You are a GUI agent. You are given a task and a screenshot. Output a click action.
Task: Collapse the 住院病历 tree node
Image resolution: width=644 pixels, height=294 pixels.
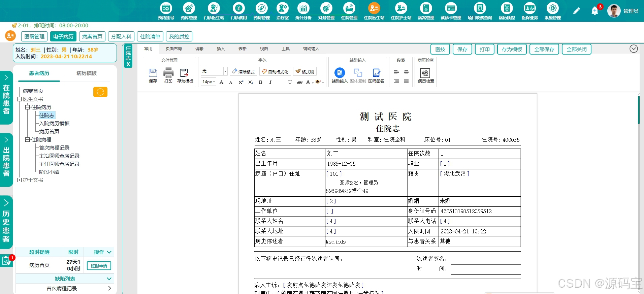point(28,107)
